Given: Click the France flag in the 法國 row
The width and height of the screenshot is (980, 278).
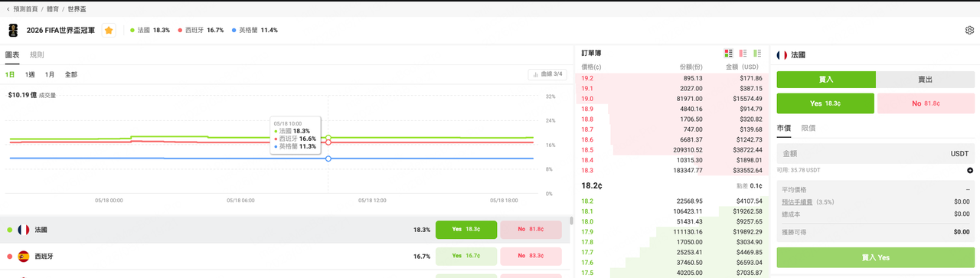Looking at the screenshot, I should (x=24, y=230).
